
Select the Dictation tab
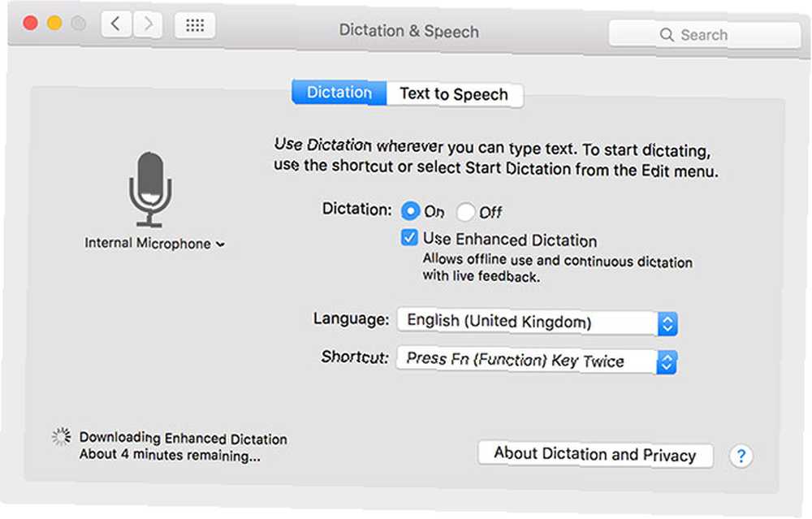339,93
